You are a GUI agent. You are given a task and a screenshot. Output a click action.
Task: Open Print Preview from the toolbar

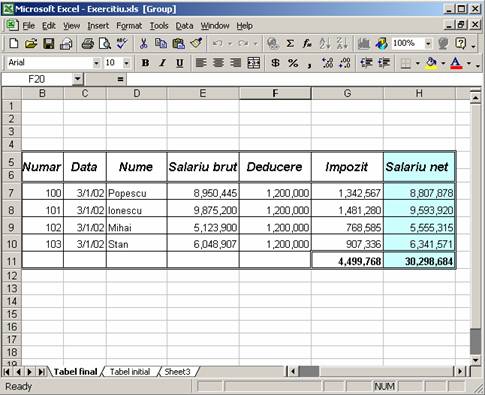(x=105, y=44)
